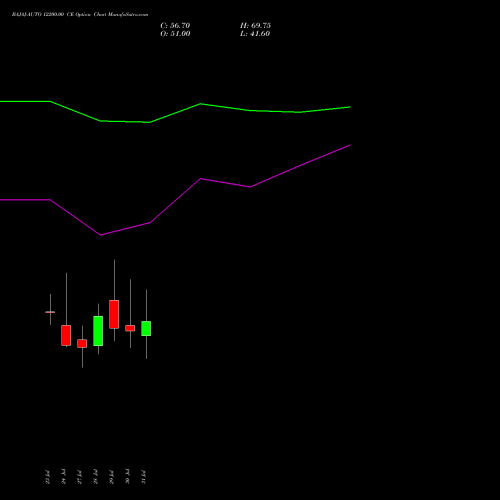Click the 31 Jul date axis label
Image resolution: width=500 pixels, height=500 pixels.
[x=143, y=477]
